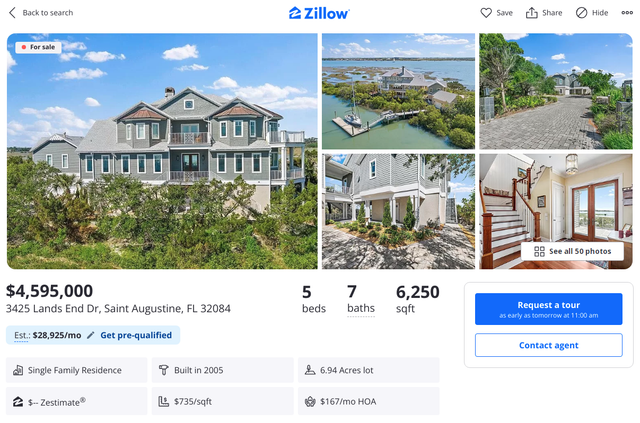
Task: Click the underlined baths label
Action: click(x=360, y=309)
